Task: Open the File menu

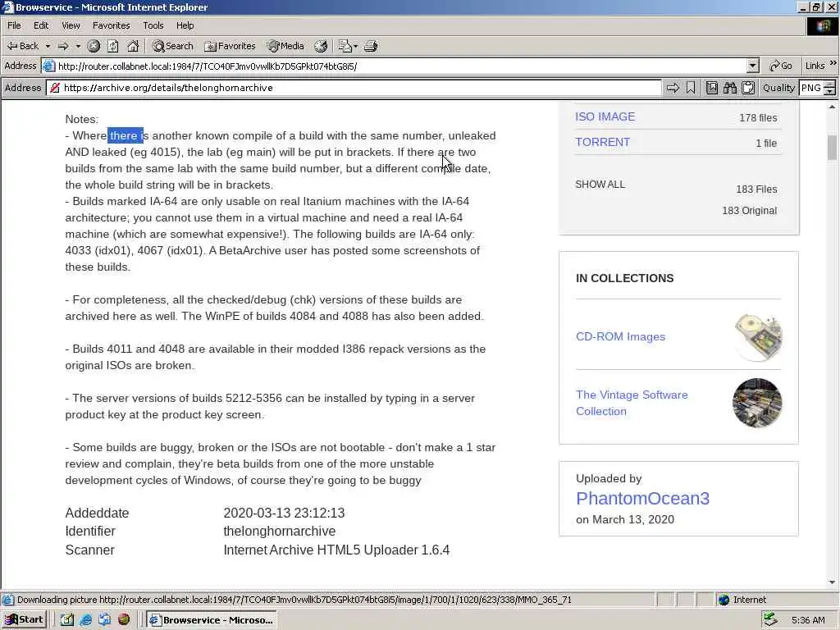Action: [x=14, y=25]
